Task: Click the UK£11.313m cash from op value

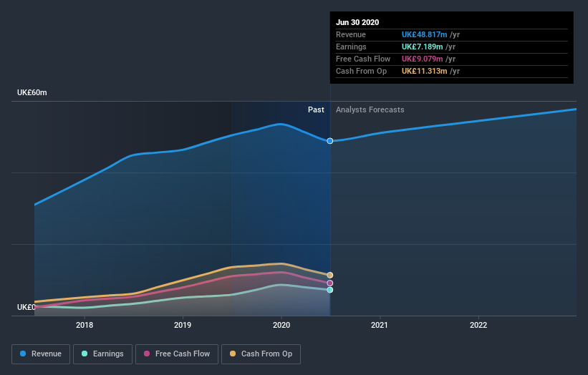Action: coord(424,71)
